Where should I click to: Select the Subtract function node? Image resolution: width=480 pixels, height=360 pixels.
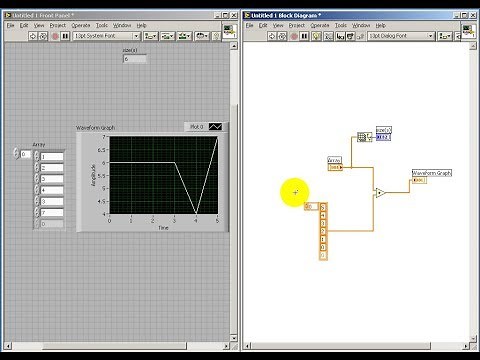[x=380, y=193]
